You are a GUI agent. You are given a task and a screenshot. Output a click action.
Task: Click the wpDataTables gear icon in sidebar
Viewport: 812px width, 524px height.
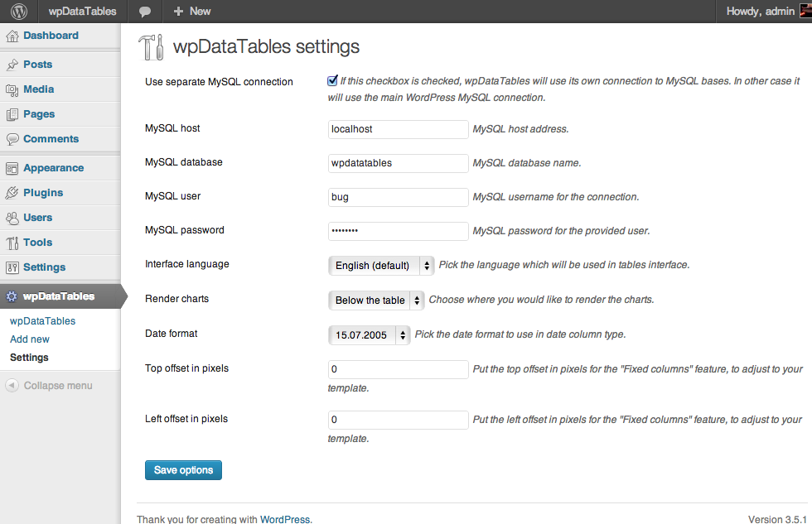12,296
